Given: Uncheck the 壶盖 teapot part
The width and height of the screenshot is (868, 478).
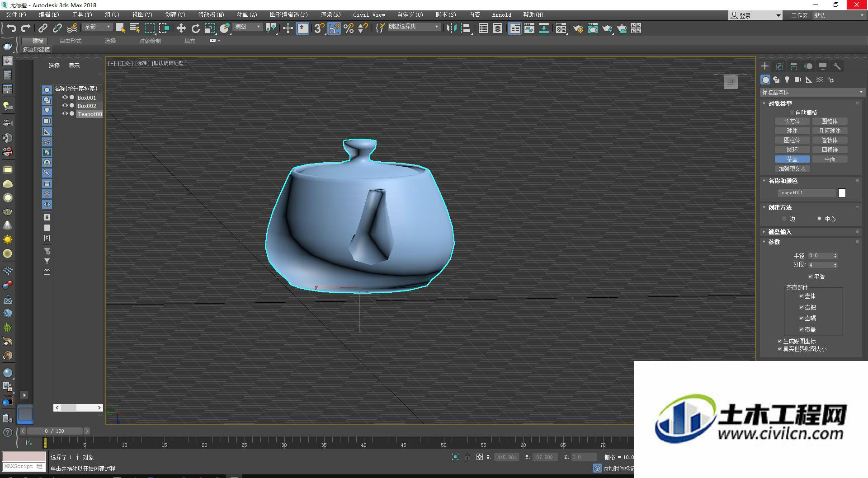Looking at the screenshot, I should click(x=802, y=329).
